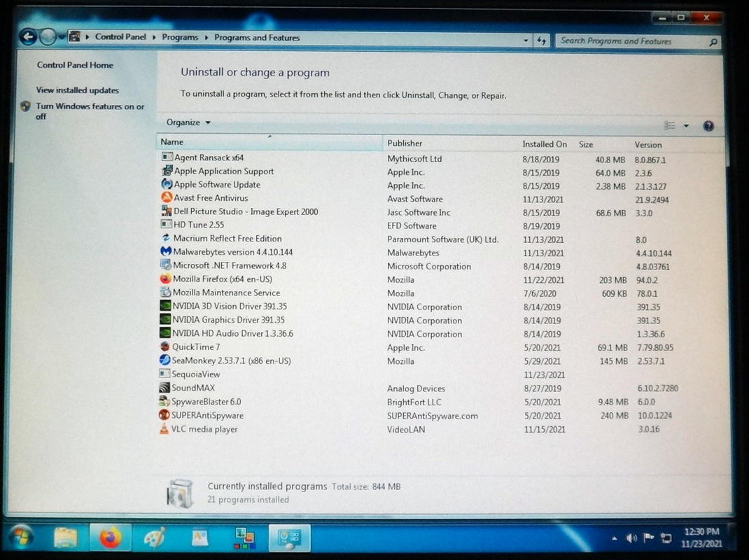Click the SequoiaView program icon
This screenshot has width=749, height=560.
tap(164, 374)
